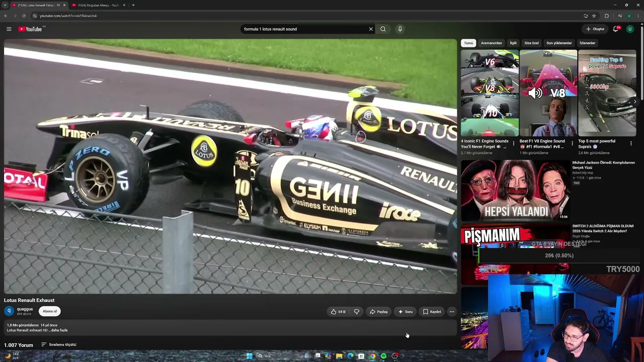Select the Size özel filter chip
The height and width of the screenshot is (362, 644).
point(531,43)
